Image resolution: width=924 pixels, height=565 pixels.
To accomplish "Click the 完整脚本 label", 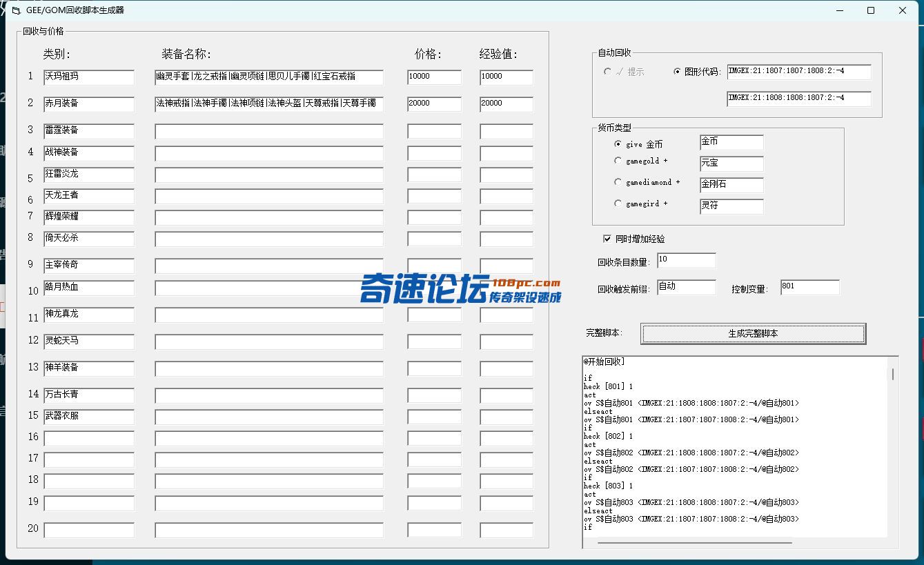I will (x=604, y=333).
